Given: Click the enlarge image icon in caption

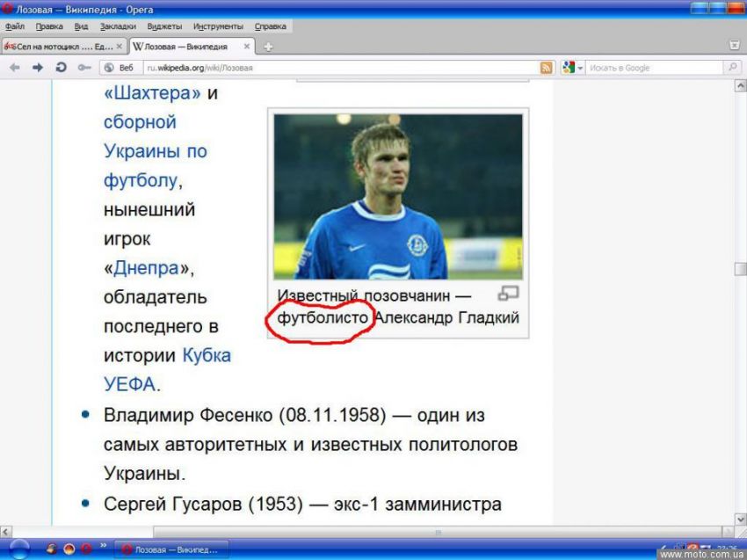Looking at the screenshot, I should click(x=508, y=293).
